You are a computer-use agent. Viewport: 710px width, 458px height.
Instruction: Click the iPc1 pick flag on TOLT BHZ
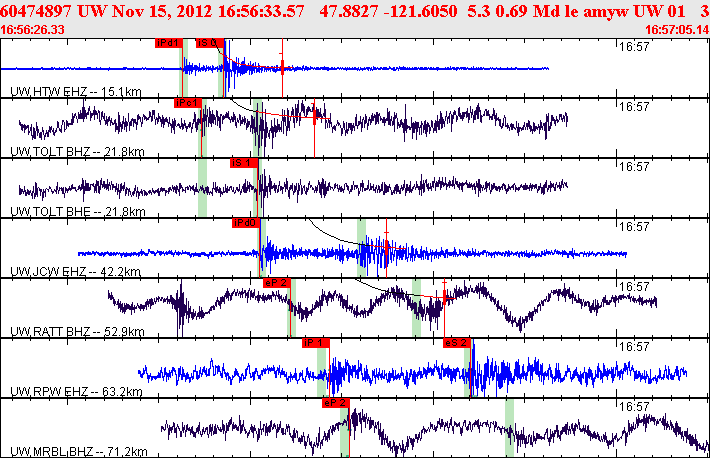187,103
